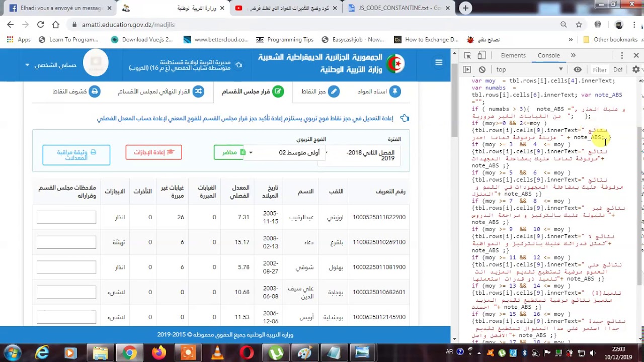Switch to the حجز النقاط tab
Image resolution: width=644 pixels, height=362 pixels.
320,91
